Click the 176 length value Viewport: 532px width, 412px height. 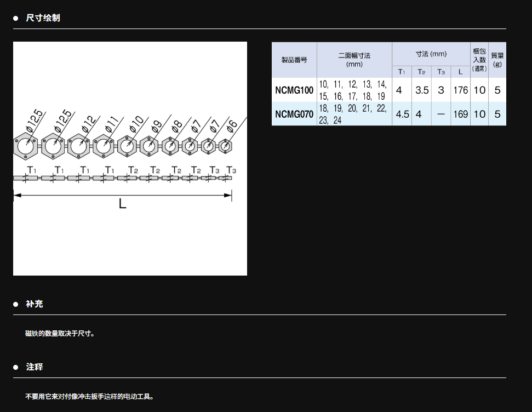click(x=460, y=90)
